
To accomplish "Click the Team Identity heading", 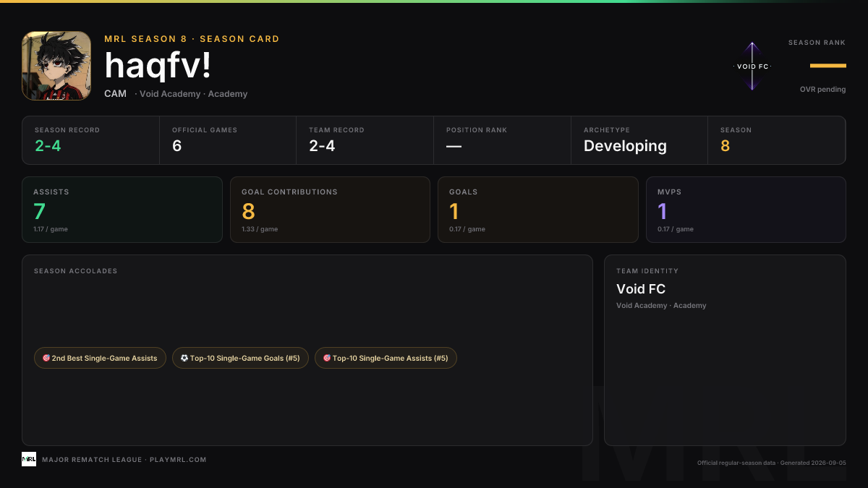I will click(x=647, y=271).
